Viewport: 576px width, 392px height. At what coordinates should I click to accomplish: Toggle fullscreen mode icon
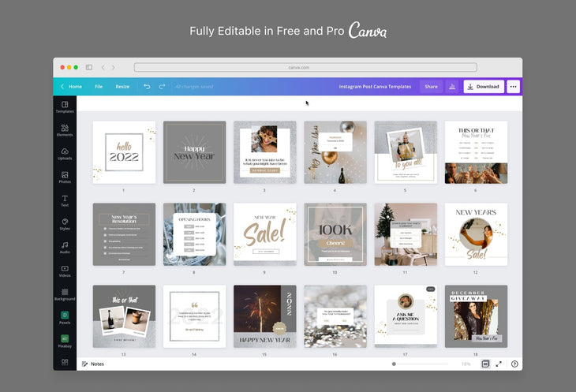(x=499, y=364)
